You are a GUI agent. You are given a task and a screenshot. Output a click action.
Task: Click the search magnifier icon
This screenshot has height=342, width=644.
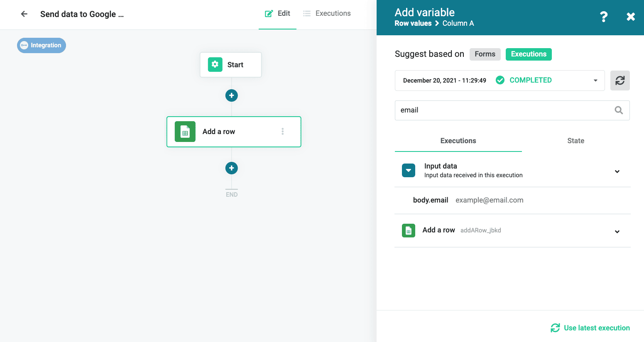point(619,110)
